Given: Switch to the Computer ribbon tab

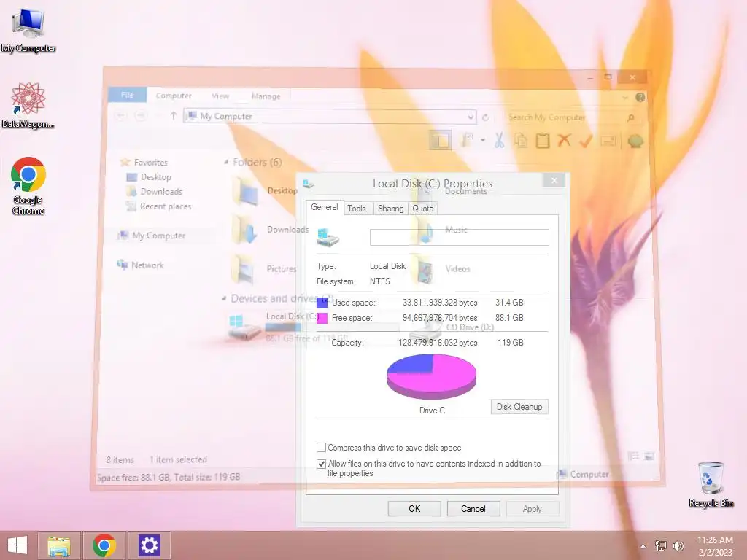Looking at the screenshot, I should (x=174, y=96).
